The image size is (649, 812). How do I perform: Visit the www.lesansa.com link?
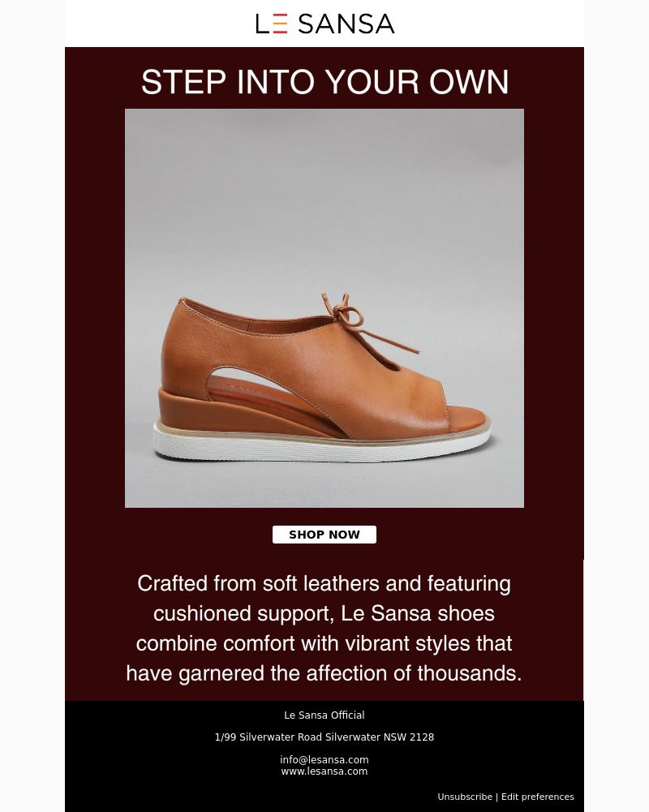[x=324, y=771]
